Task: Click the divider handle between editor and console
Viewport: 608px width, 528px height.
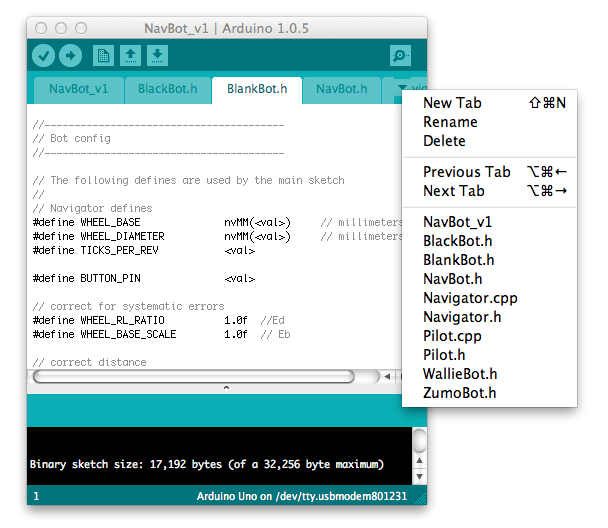Action: click(x=226, y=388)
